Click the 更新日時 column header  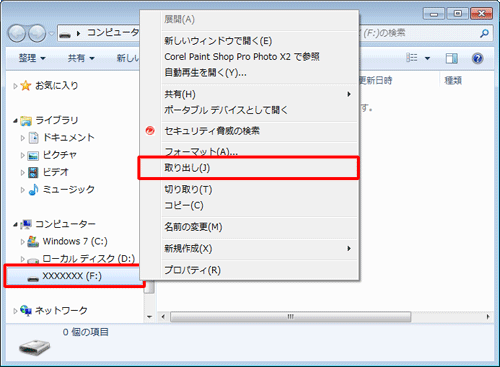tap(376, 80)
